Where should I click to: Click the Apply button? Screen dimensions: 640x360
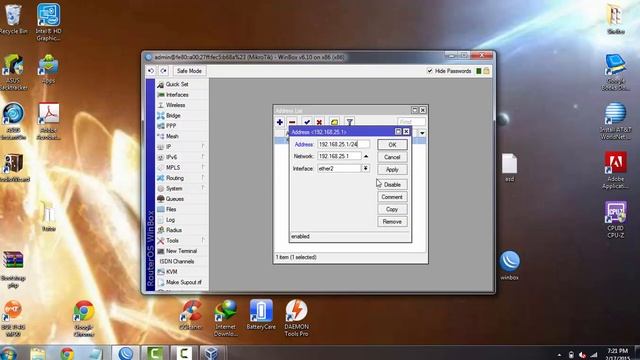click(x=392, y=169)
